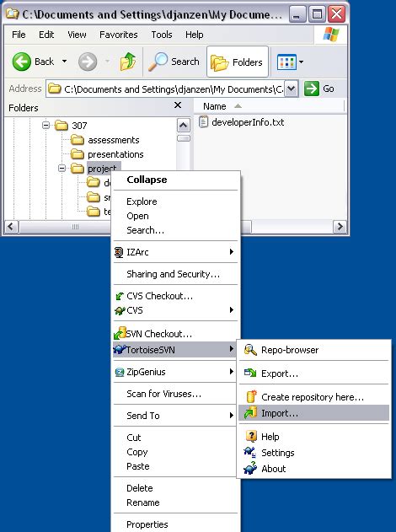This screenshot has height=532, width=396.
Task: Select Import in the TortoiseSVN submenu
Action: pyautogui.click(x=313, y=413)
